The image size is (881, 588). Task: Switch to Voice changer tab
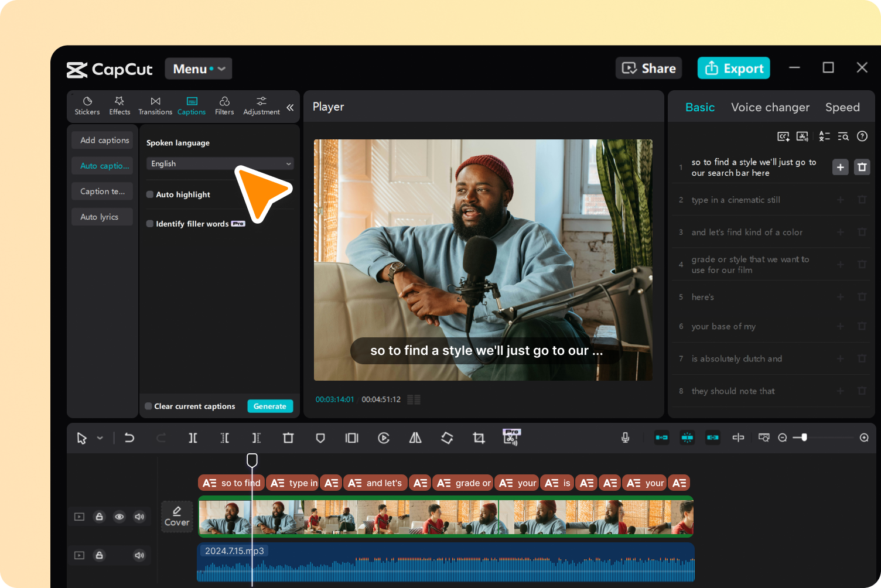770,107
